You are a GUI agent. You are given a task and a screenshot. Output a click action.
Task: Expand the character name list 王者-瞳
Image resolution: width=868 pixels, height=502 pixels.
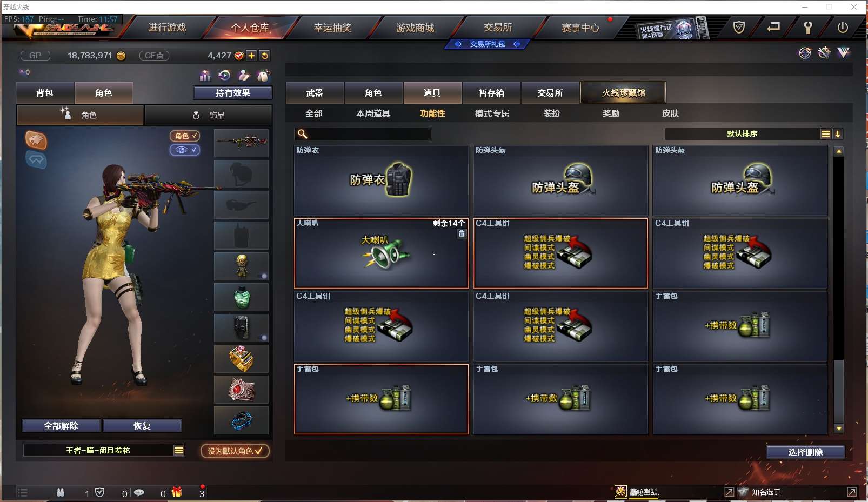point(179,450)
